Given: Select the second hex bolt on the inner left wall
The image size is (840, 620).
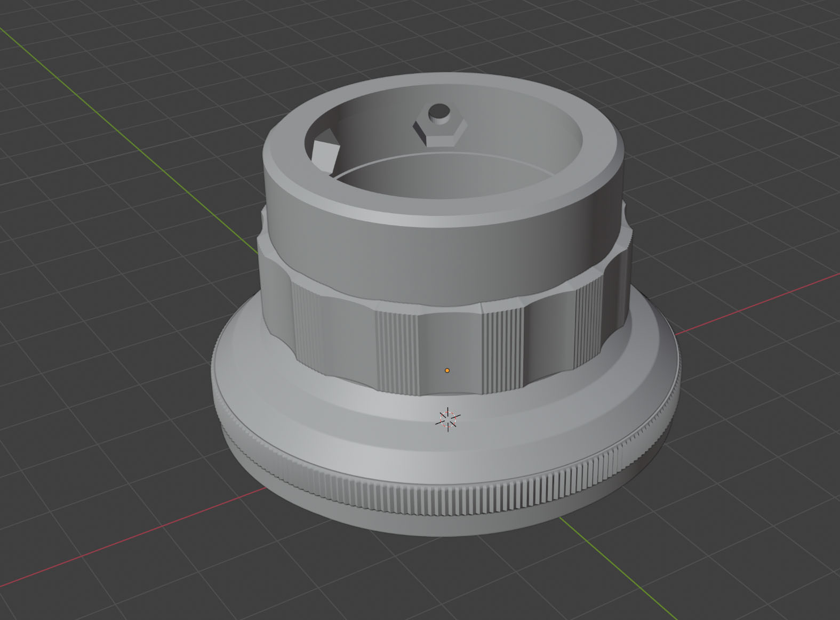Looking at the screenshot, I should [x=325, y=155].
